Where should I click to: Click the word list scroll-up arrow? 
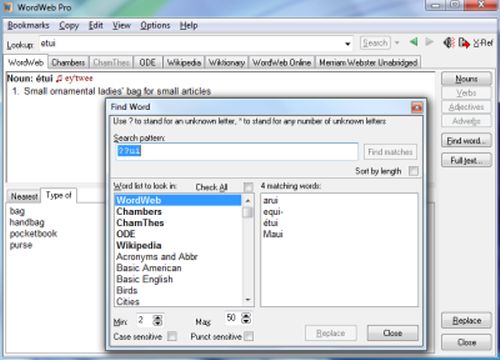click(248, 200)
